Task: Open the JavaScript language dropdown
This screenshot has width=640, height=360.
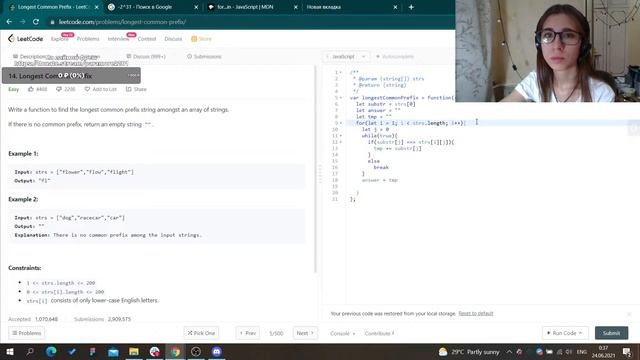Action: click(346, 56)
